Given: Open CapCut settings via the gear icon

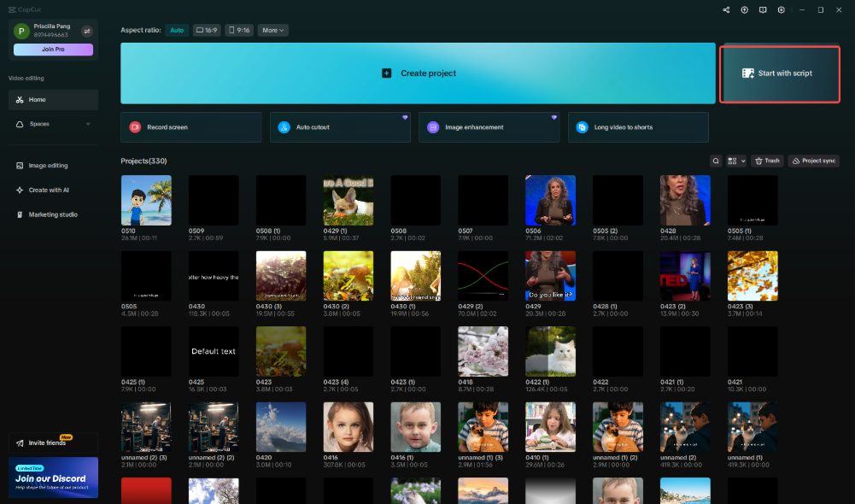Looking at the screenshot, I should pyautogui.click(x=781, y=10).
